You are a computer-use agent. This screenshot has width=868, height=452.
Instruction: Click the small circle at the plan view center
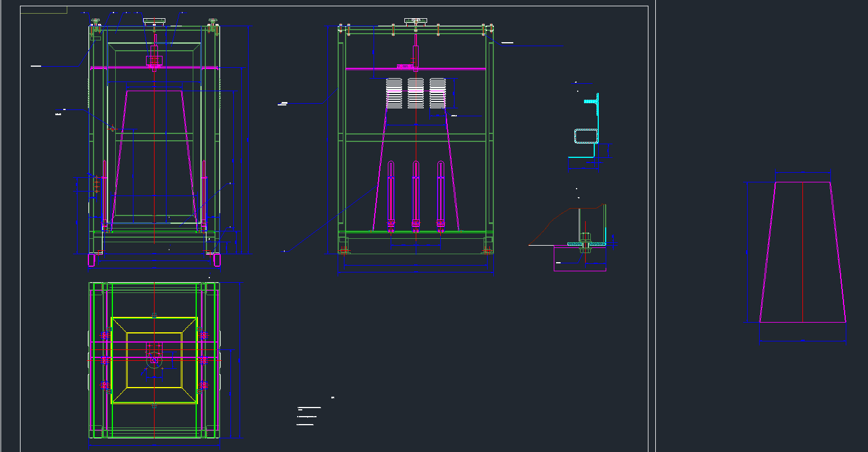(154, 360)
